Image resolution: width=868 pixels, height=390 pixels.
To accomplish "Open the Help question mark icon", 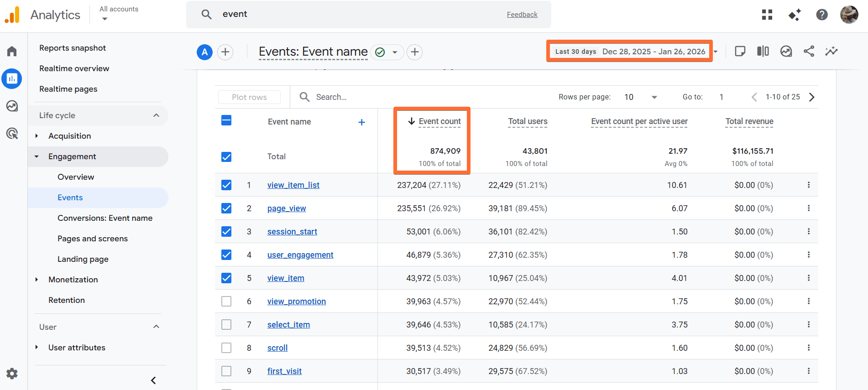I will pos(821,15).
